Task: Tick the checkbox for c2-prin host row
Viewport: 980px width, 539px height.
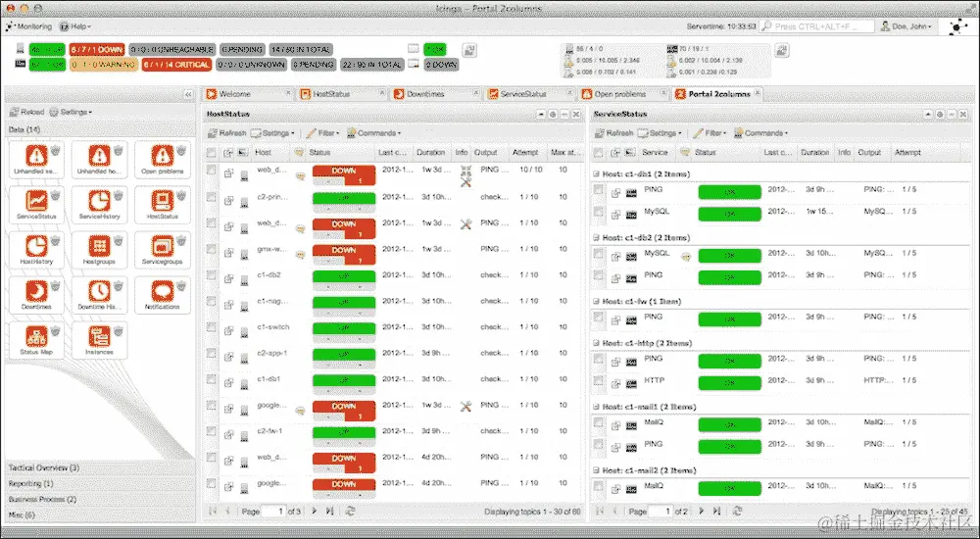Action: (x=212, y=196)
